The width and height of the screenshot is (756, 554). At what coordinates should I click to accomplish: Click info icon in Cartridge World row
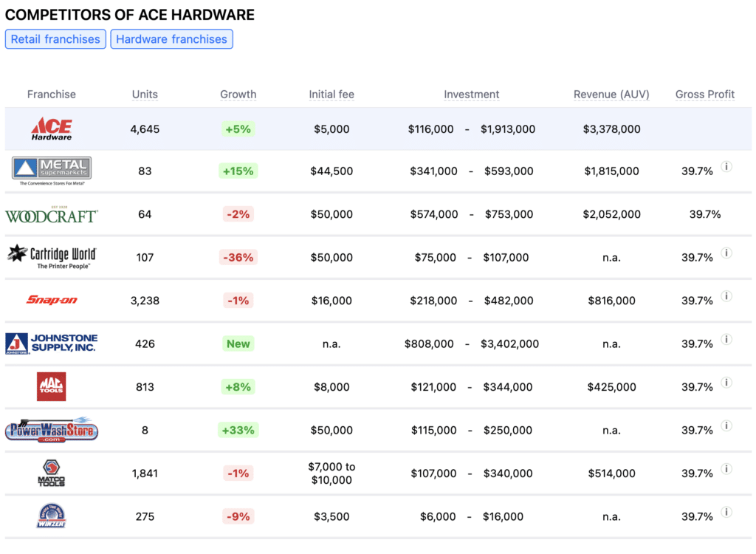click(x=726, y=253)
